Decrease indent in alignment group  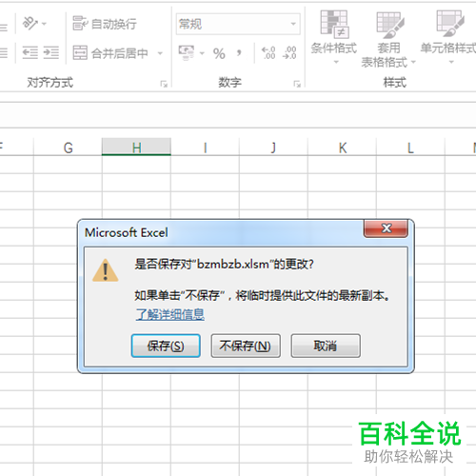coord(30,52)
